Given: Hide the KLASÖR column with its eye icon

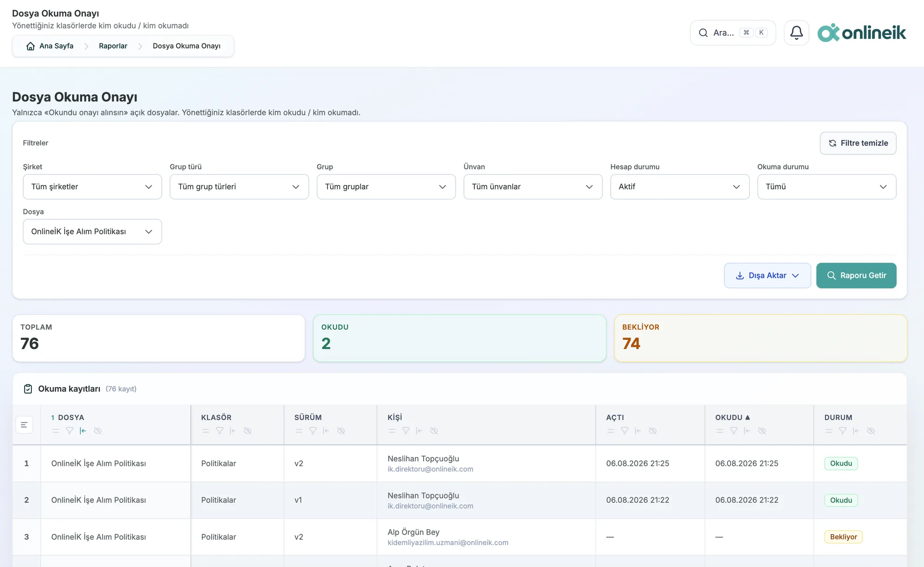Looking at the screenshot, I should 248,431.
